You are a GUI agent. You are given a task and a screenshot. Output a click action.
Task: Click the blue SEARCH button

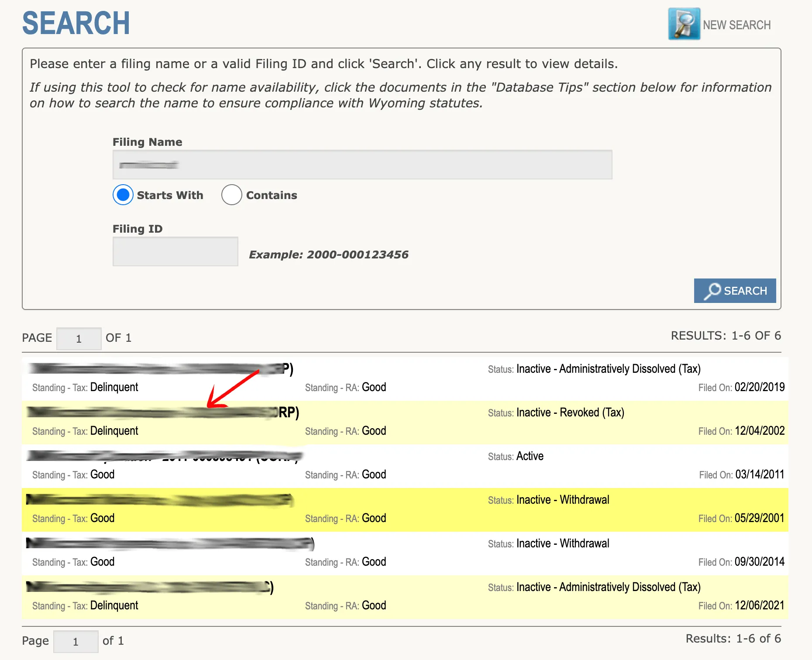[x=735, y=291]
